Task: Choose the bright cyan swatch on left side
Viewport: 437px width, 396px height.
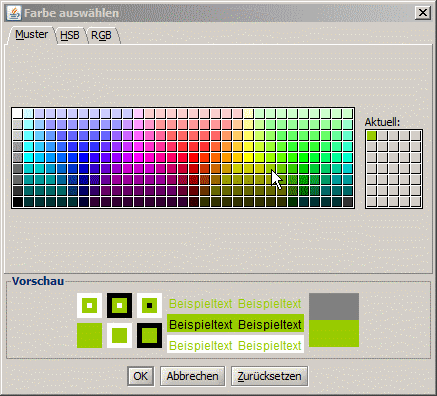Action: point(29,158)
